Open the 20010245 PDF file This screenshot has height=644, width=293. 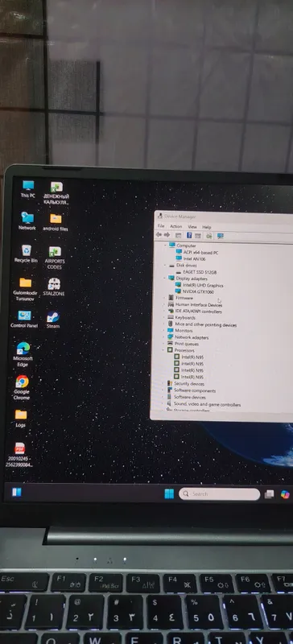(19, 455)
